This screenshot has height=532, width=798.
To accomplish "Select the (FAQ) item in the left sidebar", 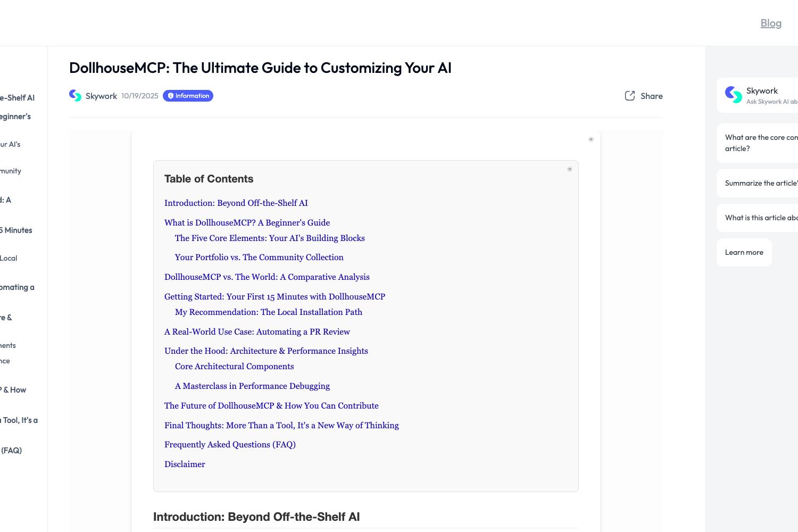I will click(x=11, y=451).
